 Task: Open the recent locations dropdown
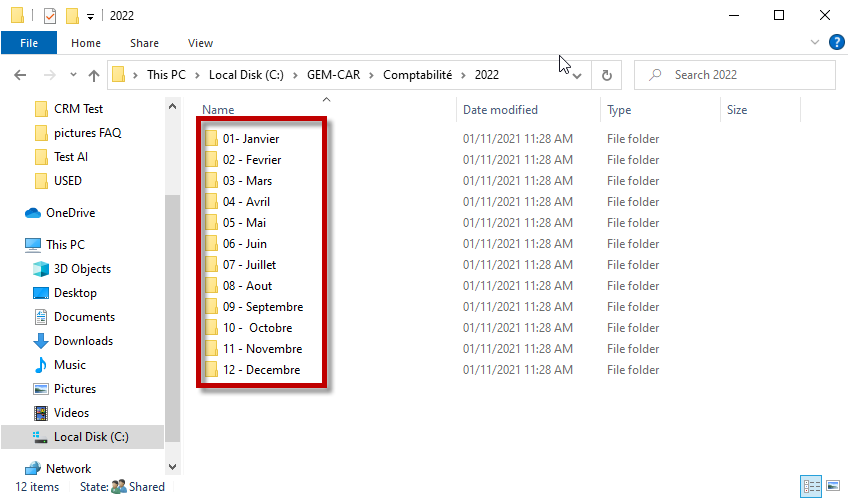tap(73, 75)
